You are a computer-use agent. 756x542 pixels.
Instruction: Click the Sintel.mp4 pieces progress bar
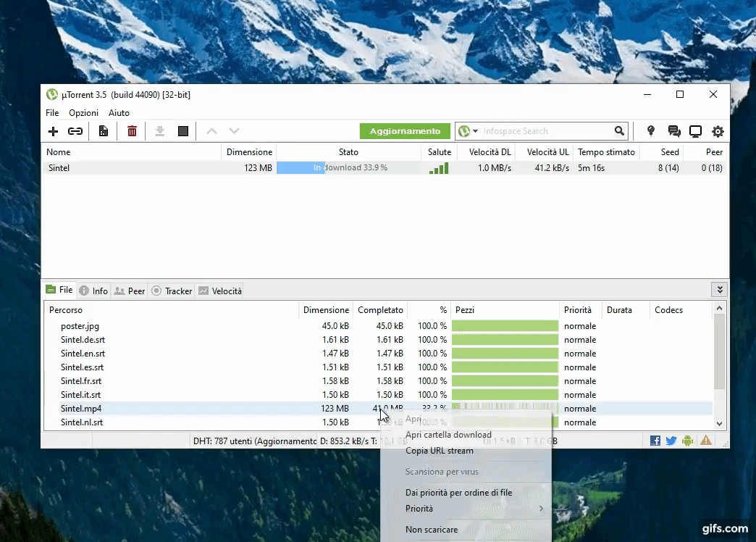[x=505, y=407]
